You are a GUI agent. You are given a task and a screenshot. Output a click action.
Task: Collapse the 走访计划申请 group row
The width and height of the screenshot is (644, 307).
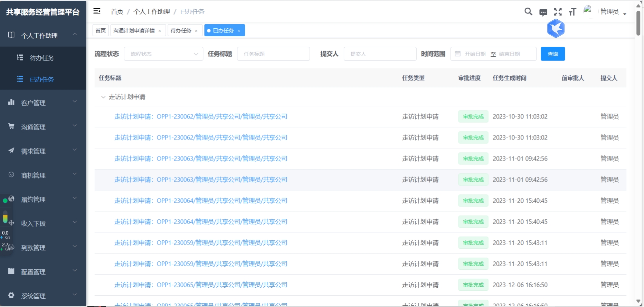point(103,97)
